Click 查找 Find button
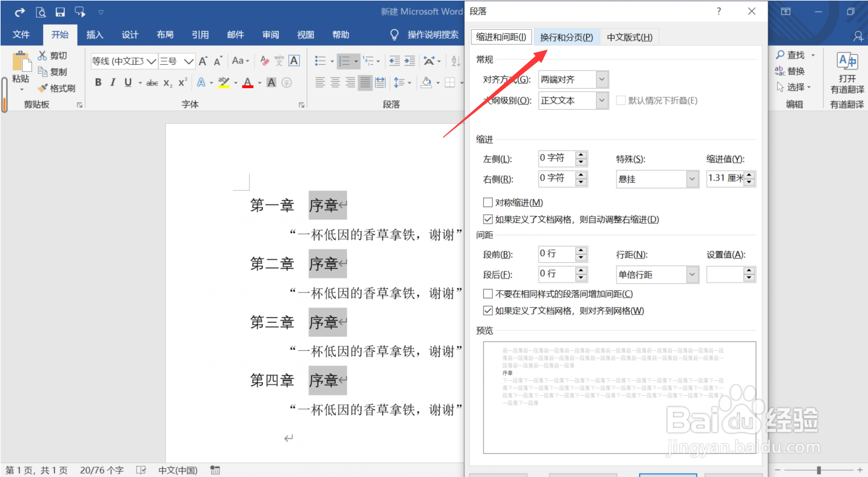Viewport: 868px width, 477px height. coord(795,55)
